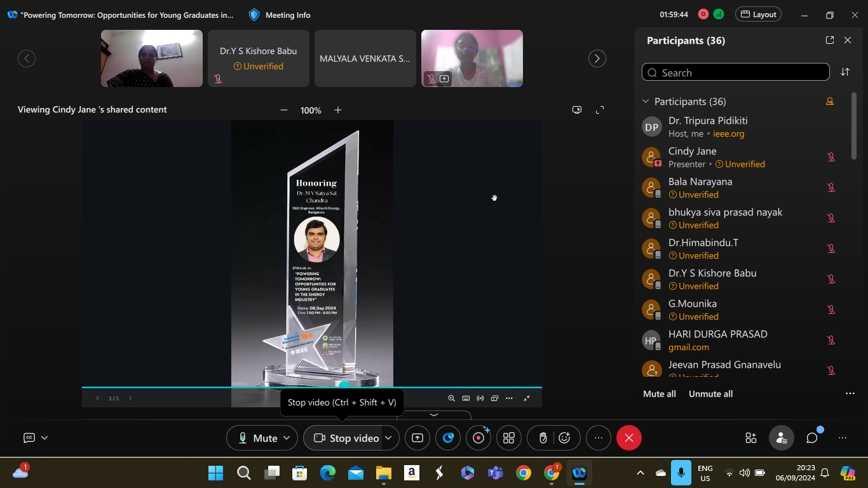Enter full screen view of shared content
The height and width of the screenshot is (488, 868).
(599, 110)
